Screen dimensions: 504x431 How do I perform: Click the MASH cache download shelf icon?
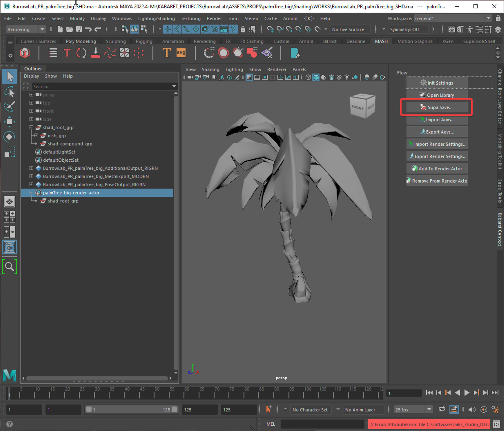[x=295, y=53]
